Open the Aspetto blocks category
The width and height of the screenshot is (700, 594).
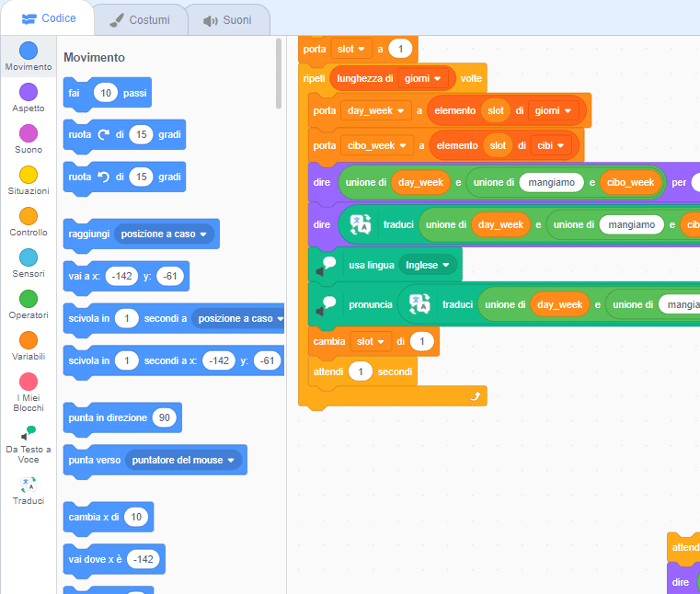29,92
